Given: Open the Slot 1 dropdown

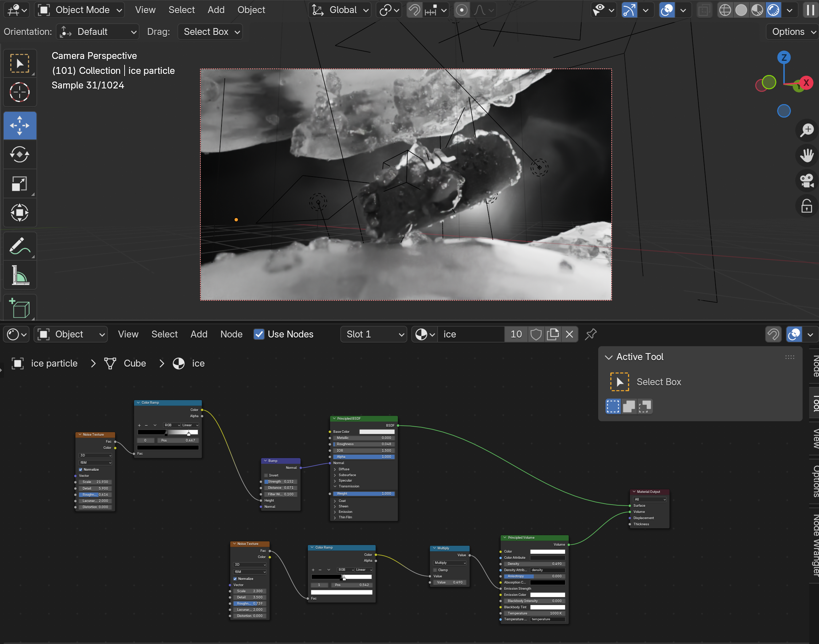Looking at the screenshot, I should point(373,334).
